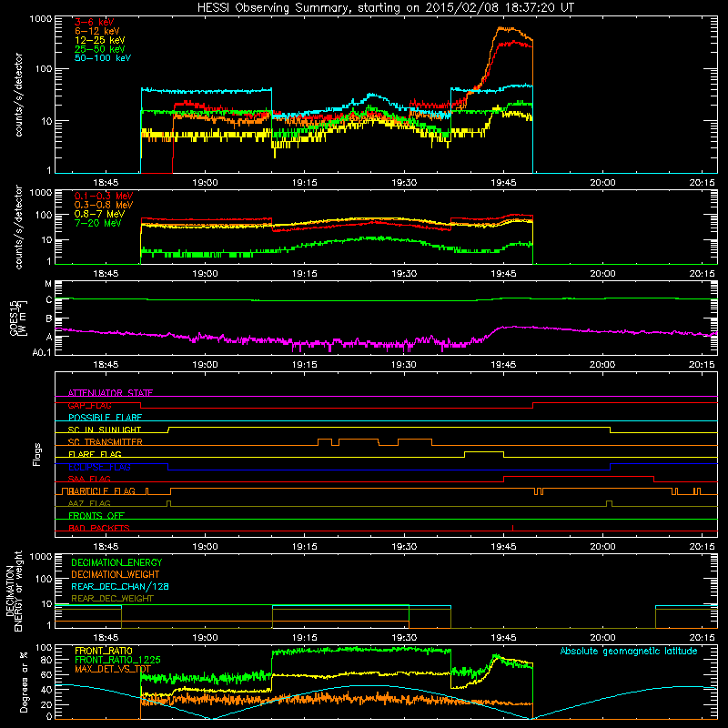
Task: Click the MAX_DET_VS_TOT legend label
Action: click(x=113, y=669)
